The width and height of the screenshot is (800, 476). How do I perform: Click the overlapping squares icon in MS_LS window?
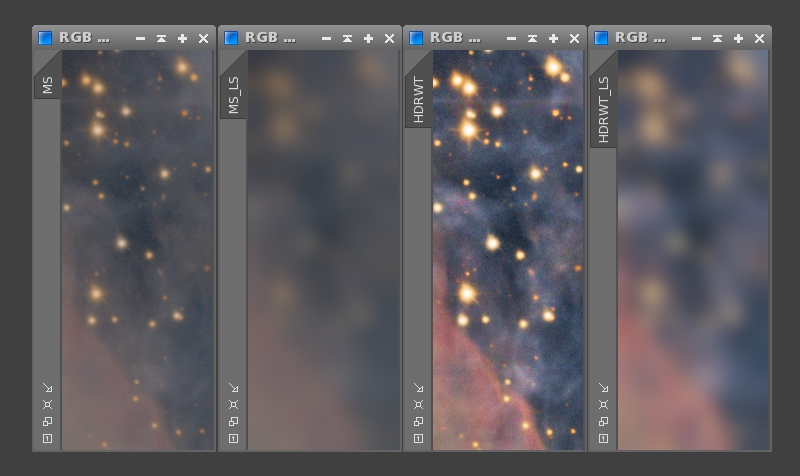pos(233,422)
